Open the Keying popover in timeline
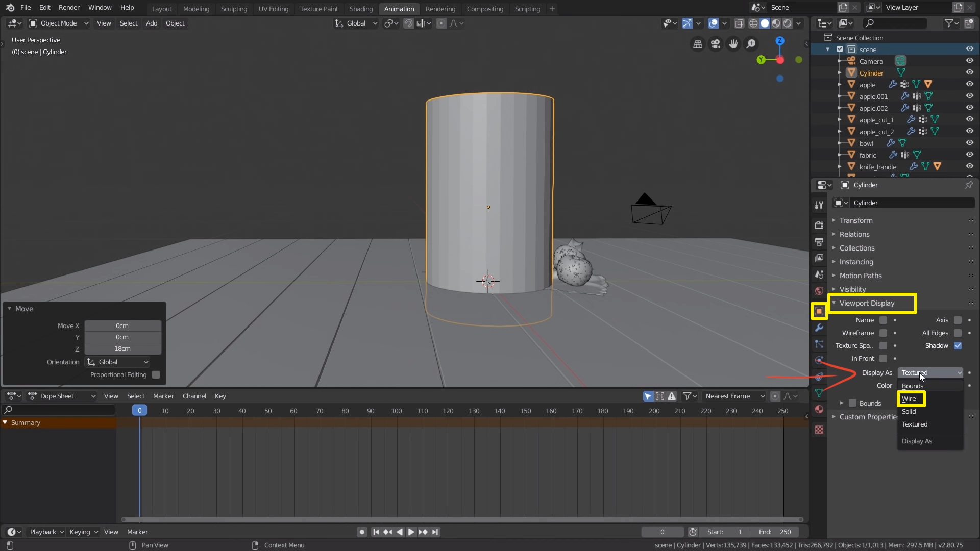Screen dimensions: 980x551 tap(83, 532)
